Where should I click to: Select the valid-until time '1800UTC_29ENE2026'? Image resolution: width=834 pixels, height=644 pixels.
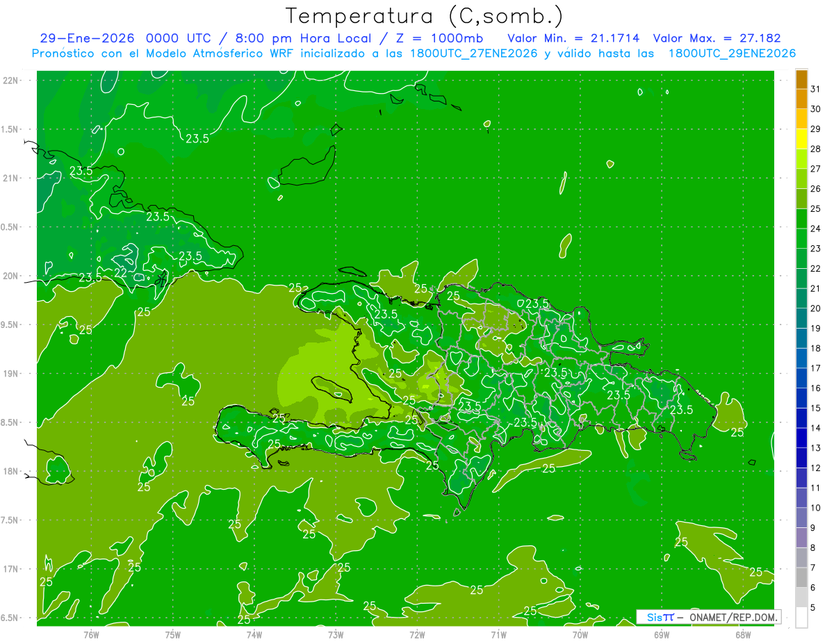pyautogui.click(x=732, y=53)
